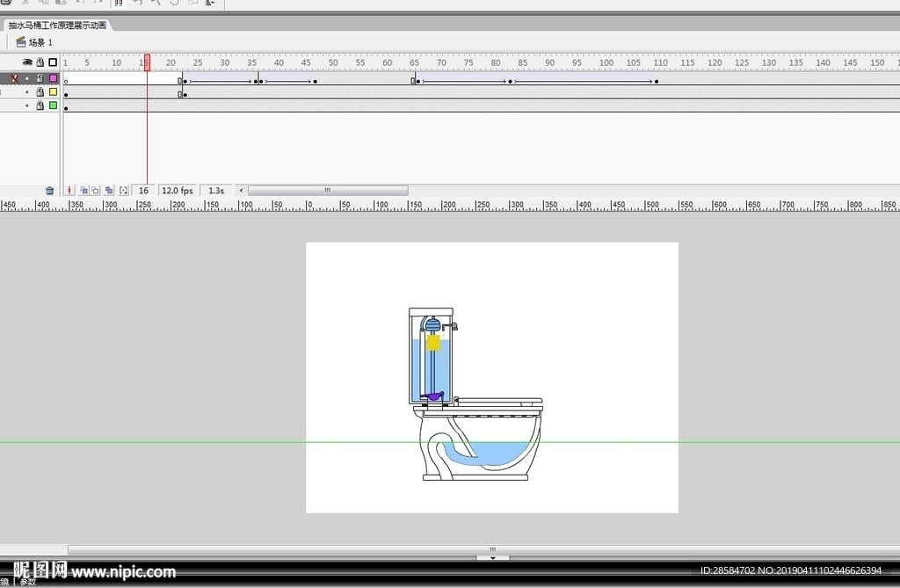
Task: Select the purple flapper valve in the tank
Action: [433, 396]
